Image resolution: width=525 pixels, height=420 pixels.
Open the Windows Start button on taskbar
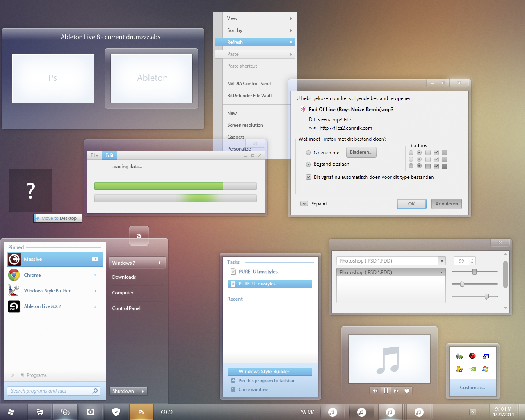11,412
